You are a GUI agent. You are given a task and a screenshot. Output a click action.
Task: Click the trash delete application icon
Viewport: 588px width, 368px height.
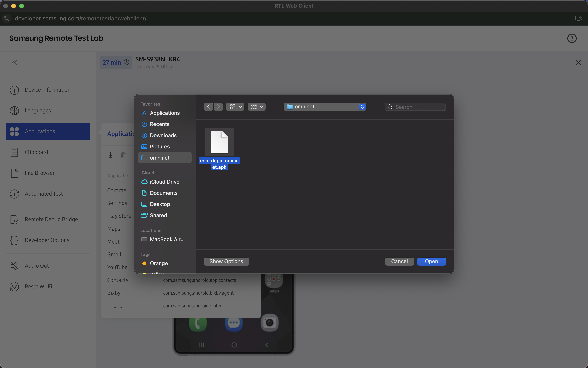123,155
